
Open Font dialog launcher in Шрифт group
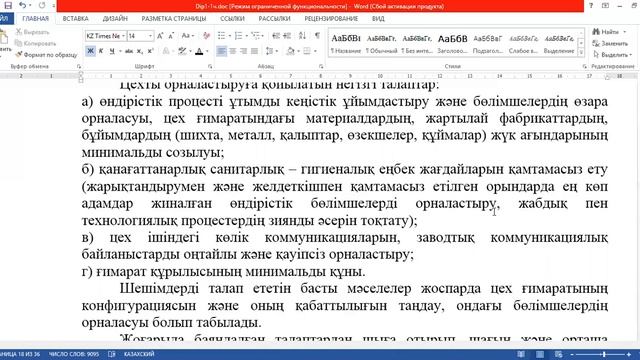coord(210,66)
